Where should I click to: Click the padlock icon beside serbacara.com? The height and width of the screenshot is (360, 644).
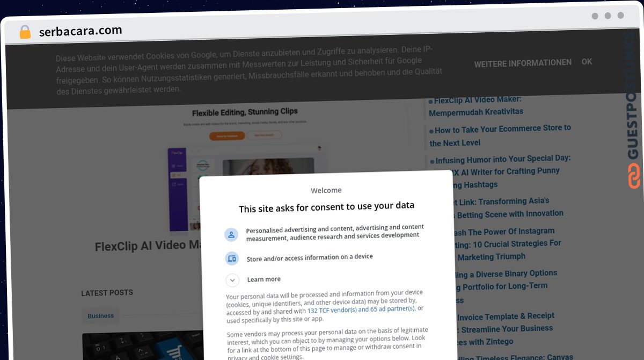click(25, 32)
